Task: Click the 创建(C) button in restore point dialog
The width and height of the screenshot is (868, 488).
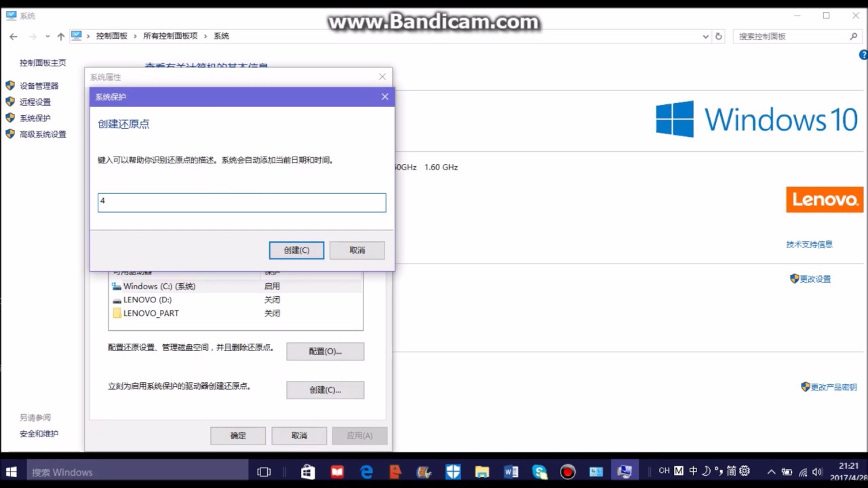Action: click(x=296, y=250)
